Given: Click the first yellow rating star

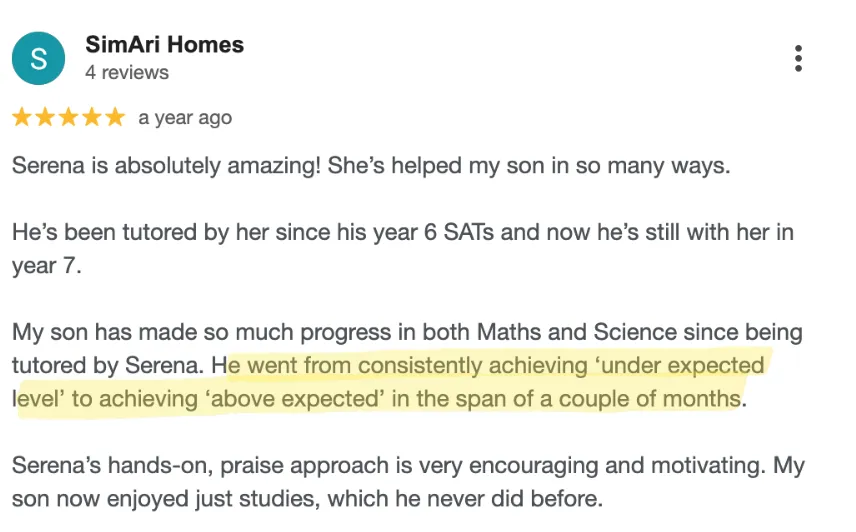Looking at the screenshot, I should click(22, 118).
